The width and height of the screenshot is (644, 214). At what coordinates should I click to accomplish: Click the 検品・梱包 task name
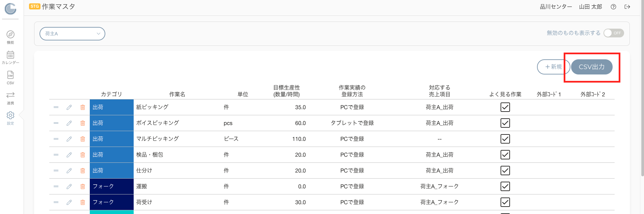pyautogui.click(x=150, y=155)
